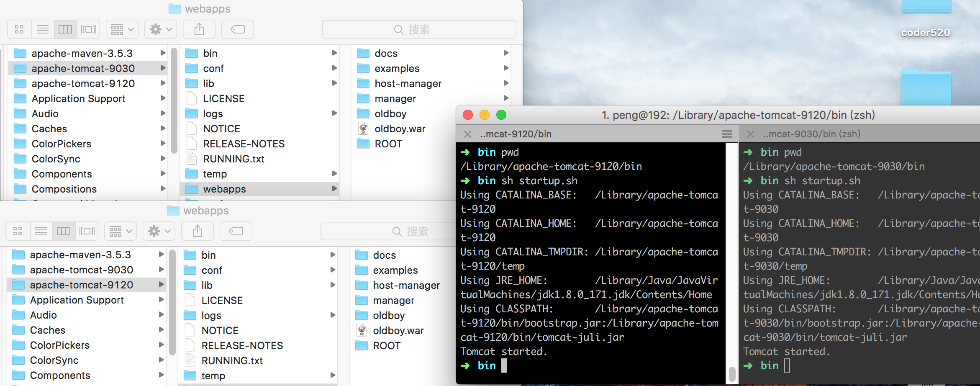980x386 pixels.
Task: Select ColorSync folder in bottom Finder window
Action: pyautogui.click(x=86, y=360)
